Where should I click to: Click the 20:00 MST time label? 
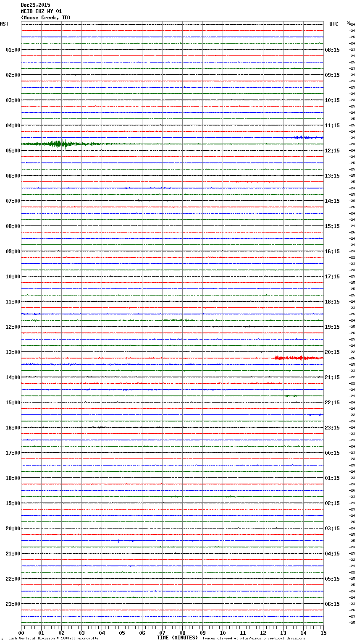click(x=13, y=529)
